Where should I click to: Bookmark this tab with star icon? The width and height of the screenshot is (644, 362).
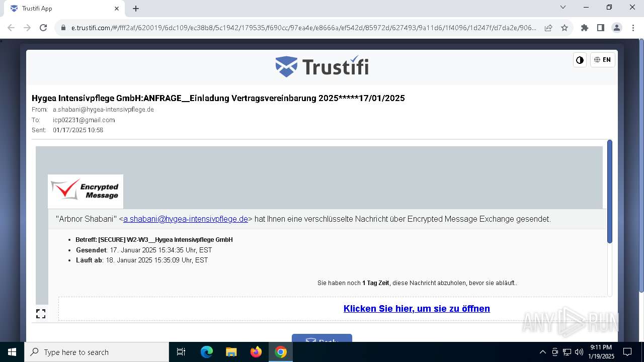tap(565, 28)
